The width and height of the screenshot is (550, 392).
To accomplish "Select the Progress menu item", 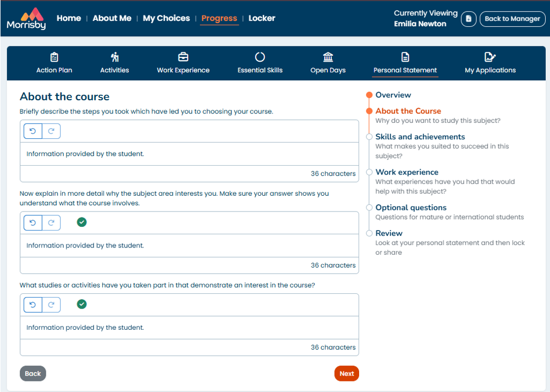I will click(219, 18).
